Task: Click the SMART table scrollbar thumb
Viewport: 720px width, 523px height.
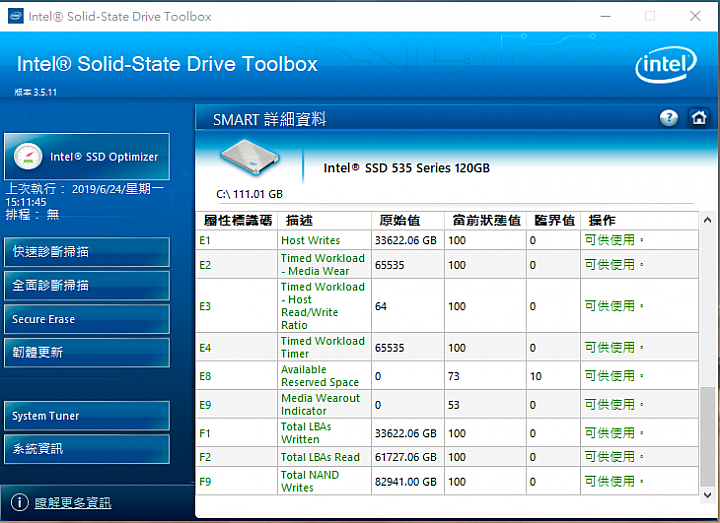Action: (707, 437)
